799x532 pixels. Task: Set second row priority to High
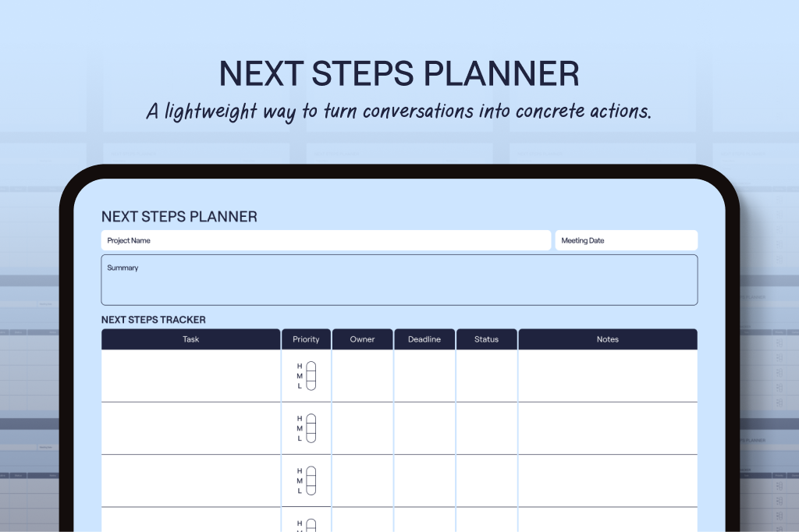click(x=311, y=419)
